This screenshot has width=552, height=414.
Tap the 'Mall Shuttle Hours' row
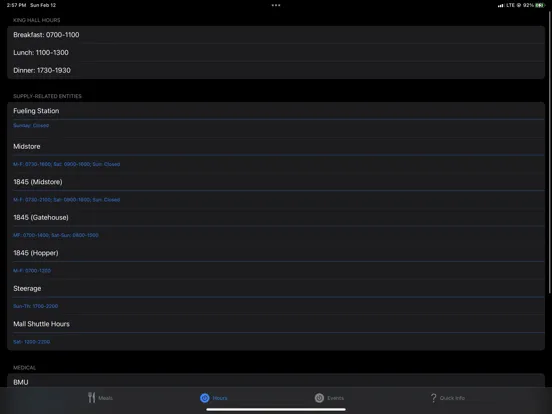click(276, 324)
